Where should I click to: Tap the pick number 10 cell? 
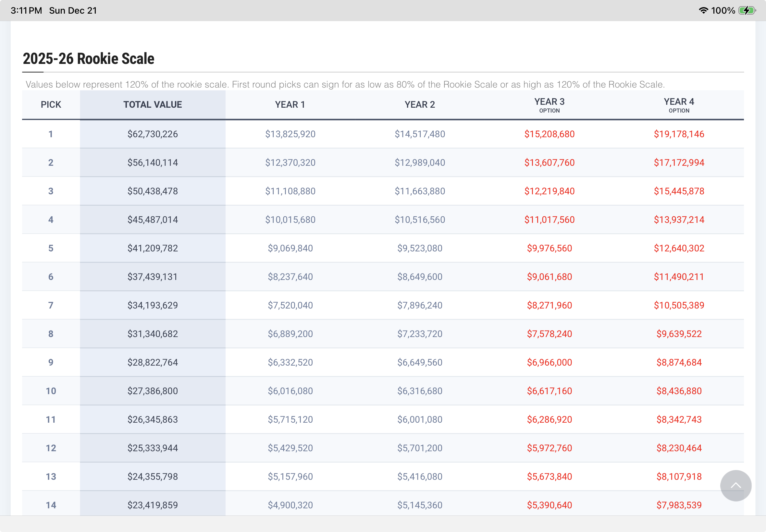[x=51, y=391]
